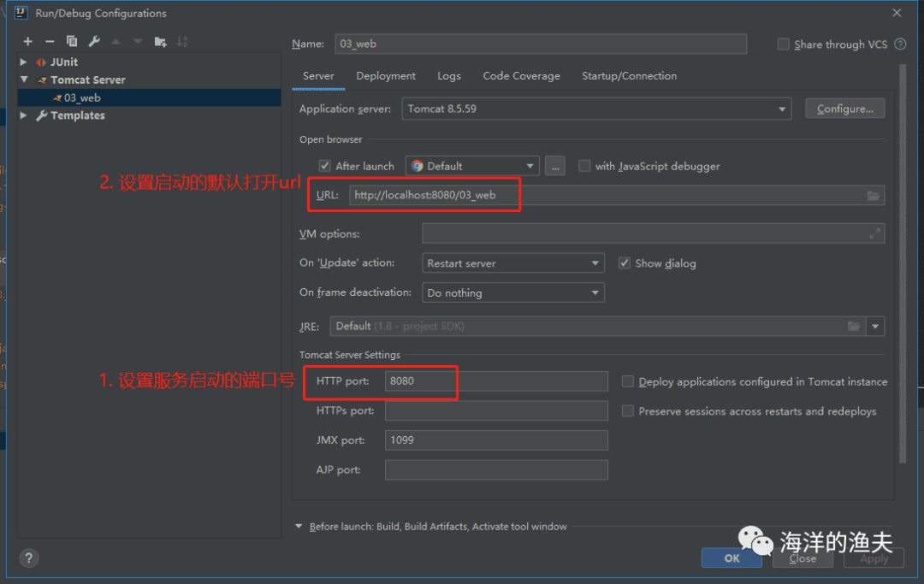Browse JRE folder icon
924x584 pixels.
tap(853, 326)
